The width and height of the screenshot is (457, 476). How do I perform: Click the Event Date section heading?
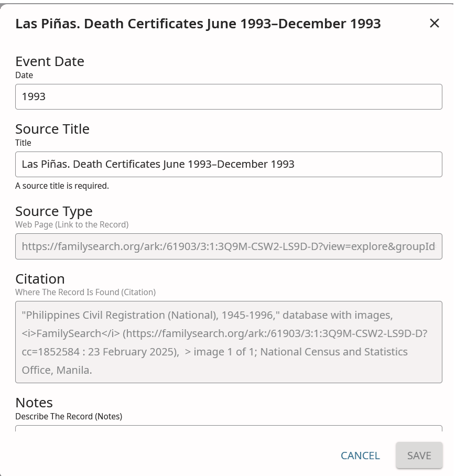[50, 61]
